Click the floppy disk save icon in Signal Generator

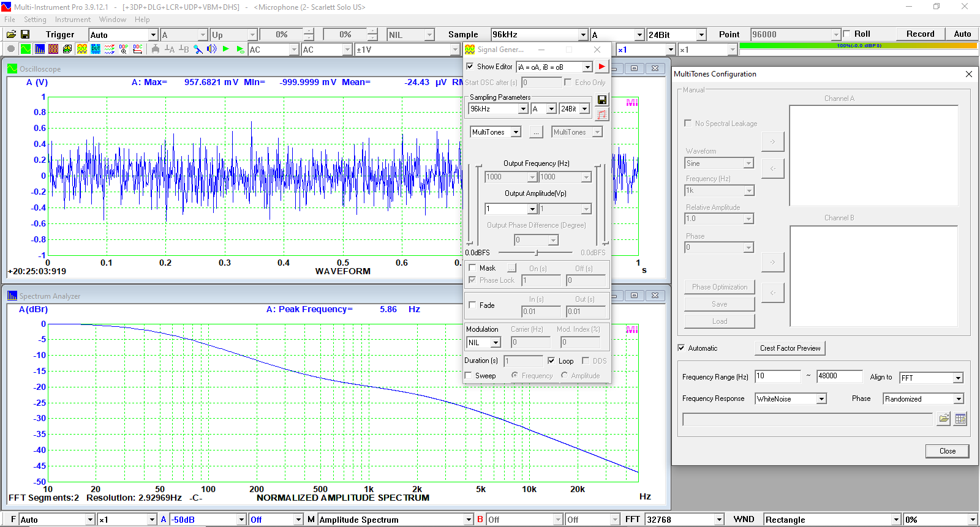[x=601, y=100]
